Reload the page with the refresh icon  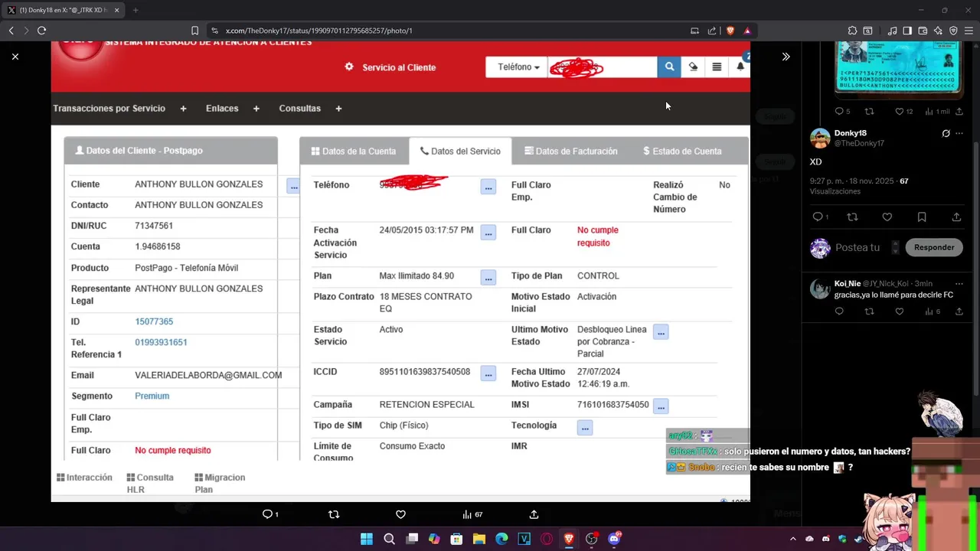pos(41,31)
